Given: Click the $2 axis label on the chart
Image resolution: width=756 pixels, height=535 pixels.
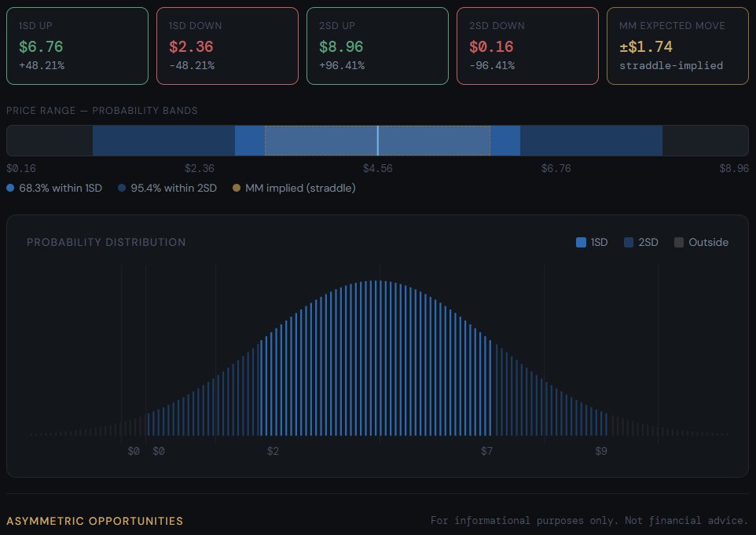Looking at the screenshot, I should pos(273,451).
